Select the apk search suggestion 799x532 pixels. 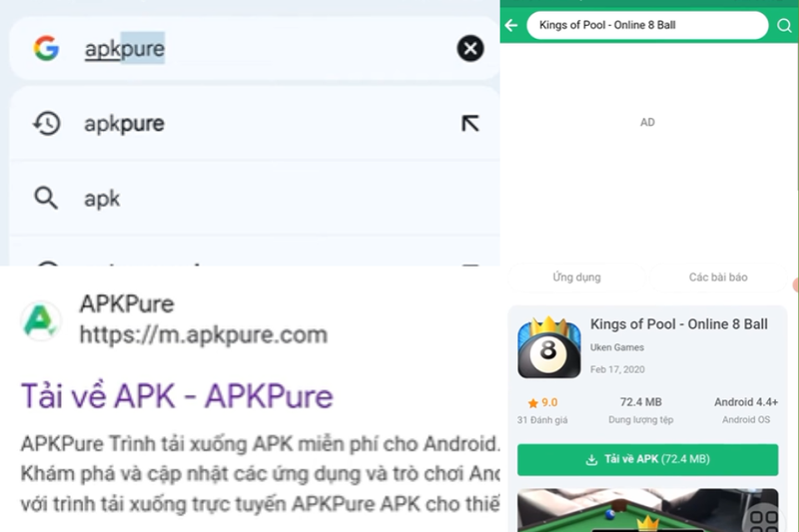pos(254,198)
